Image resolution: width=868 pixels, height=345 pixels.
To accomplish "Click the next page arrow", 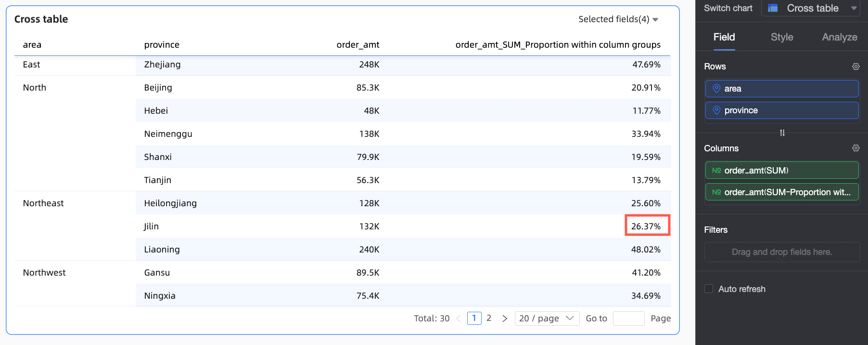I will tap(504, 318).
